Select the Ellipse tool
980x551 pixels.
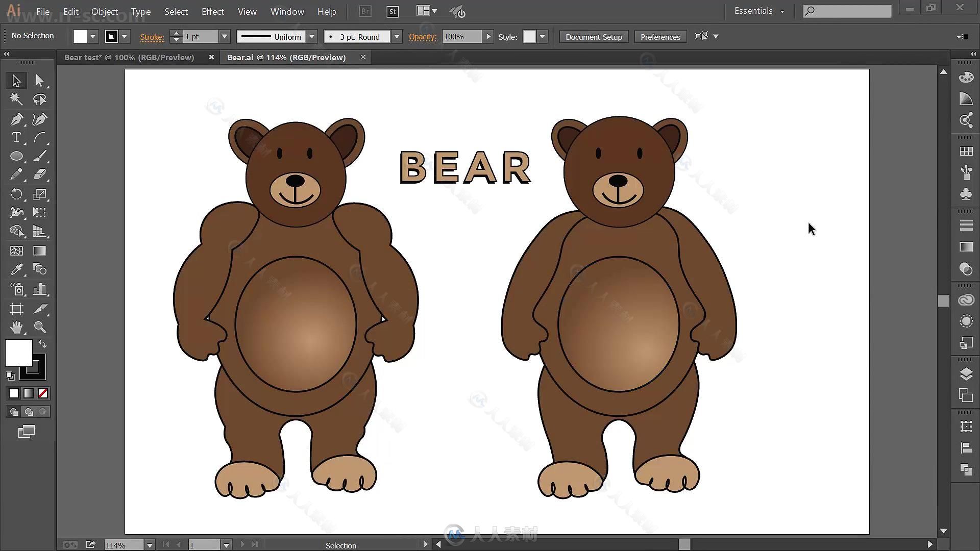click(x=16, y=156)
